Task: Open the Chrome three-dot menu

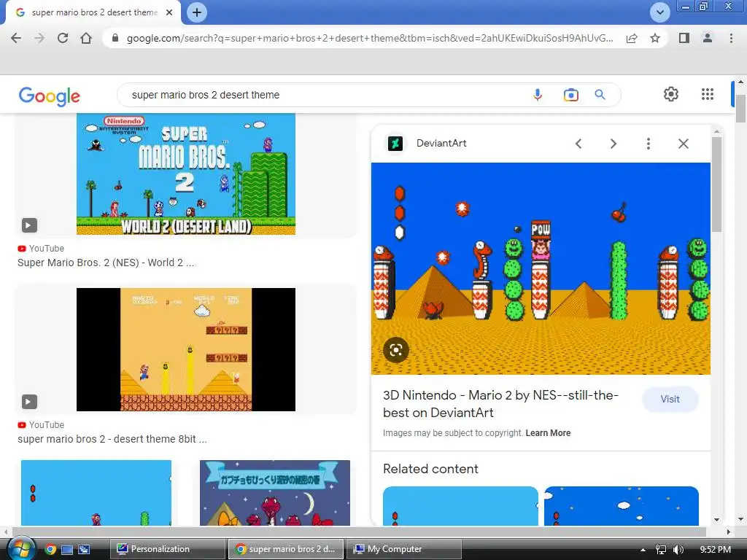Action: pos(731,38)
